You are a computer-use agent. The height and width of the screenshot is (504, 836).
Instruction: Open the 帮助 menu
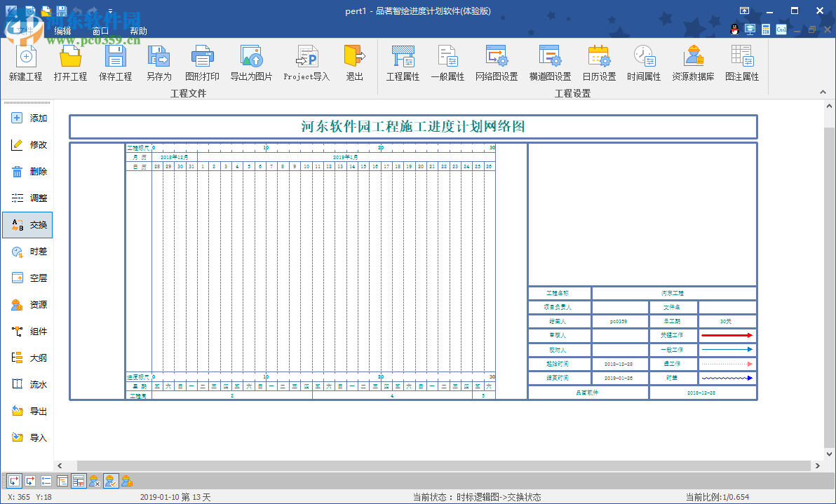point(139,31)
